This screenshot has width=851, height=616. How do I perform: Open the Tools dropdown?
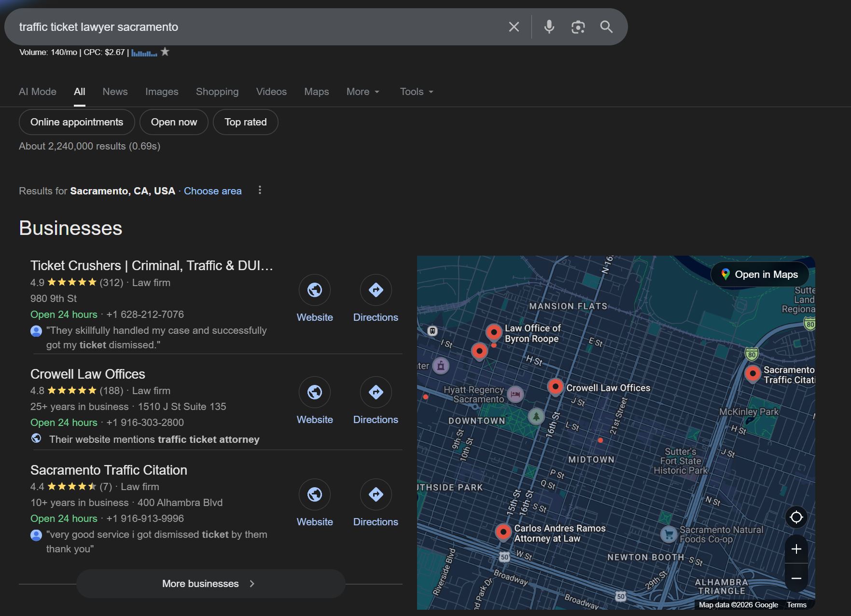pyautogui.click(x=415, y=92)
